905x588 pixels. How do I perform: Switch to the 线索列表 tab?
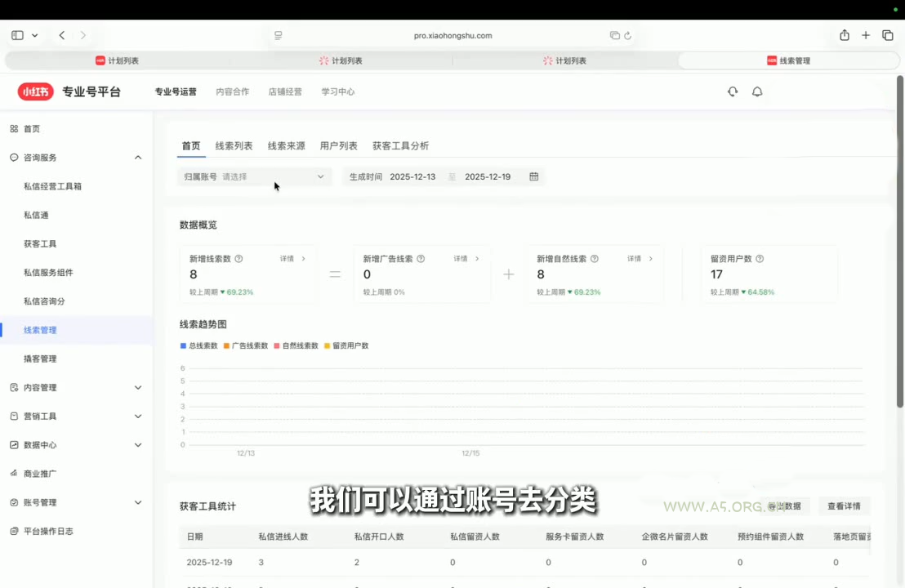pyautogui.click(x=234, y=145)
